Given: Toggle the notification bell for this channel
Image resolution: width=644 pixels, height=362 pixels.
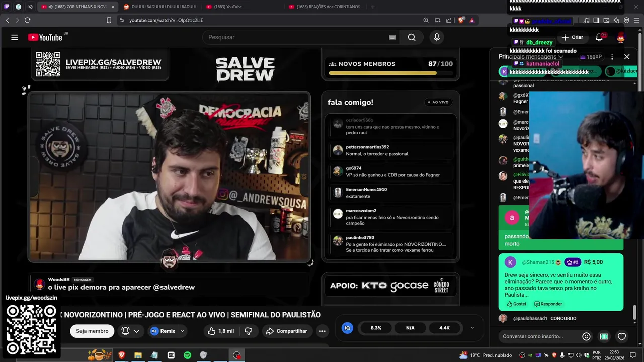Looking at the screenshot, I should pyautogui.click(x=125, y=331).
